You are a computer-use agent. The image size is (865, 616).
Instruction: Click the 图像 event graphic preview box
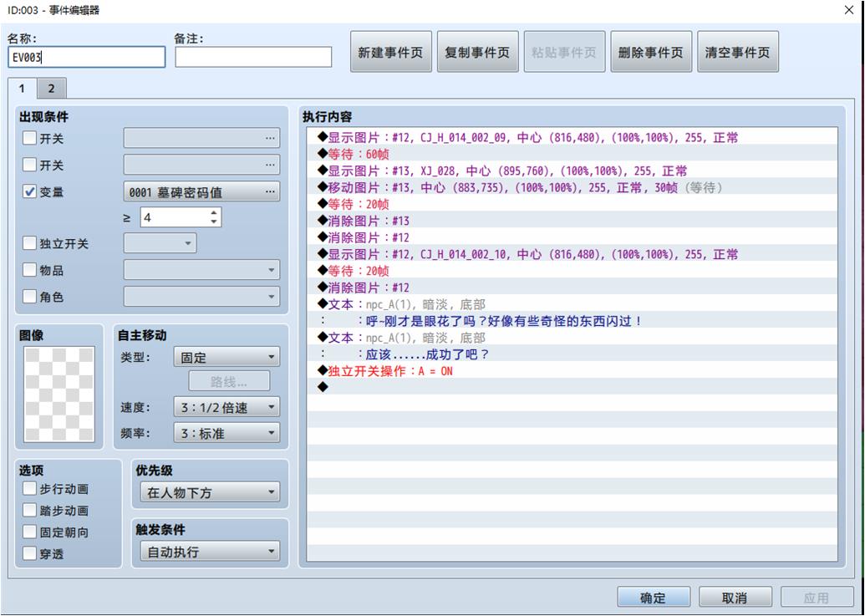click(x=59, y=394)
